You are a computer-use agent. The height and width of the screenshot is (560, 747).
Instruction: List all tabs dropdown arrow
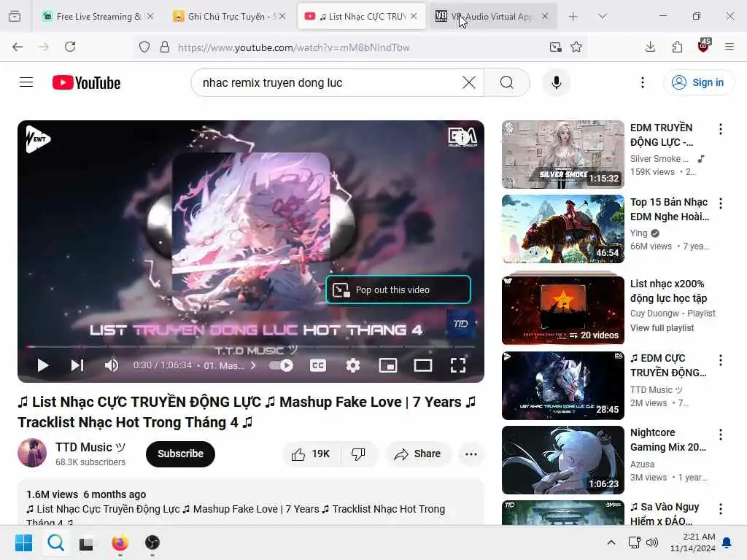tap(602, 16)
